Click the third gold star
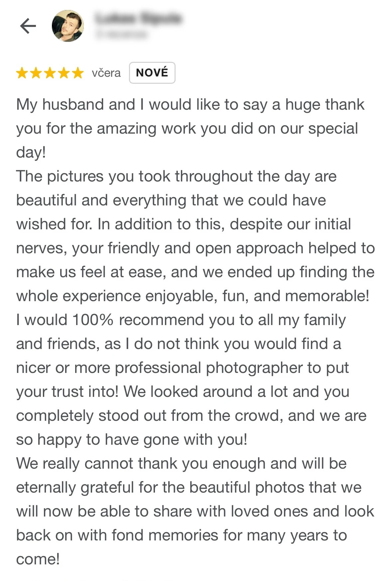The height and width of the screenshot is (581, 392). pos(50,73)
